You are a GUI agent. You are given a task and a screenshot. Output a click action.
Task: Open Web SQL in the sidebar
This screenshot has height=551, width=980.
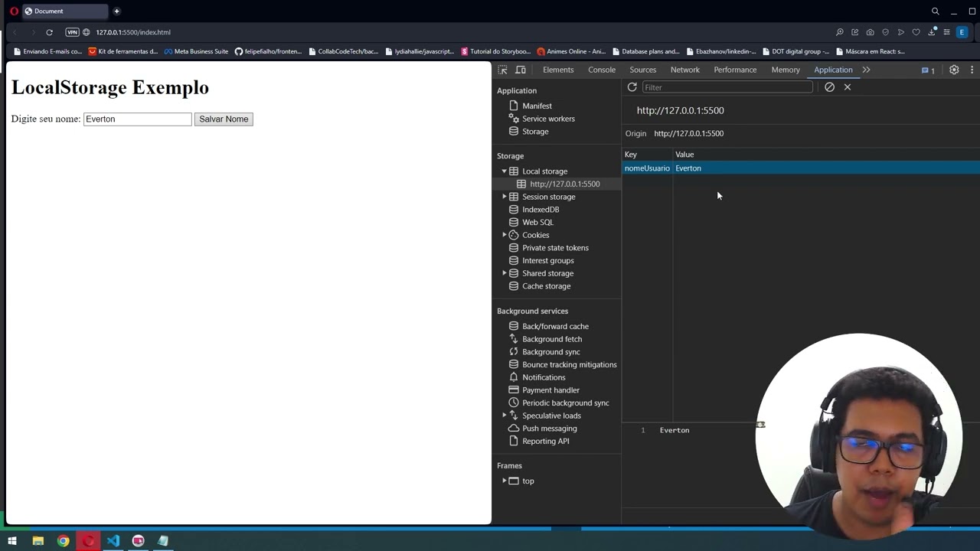537,222
